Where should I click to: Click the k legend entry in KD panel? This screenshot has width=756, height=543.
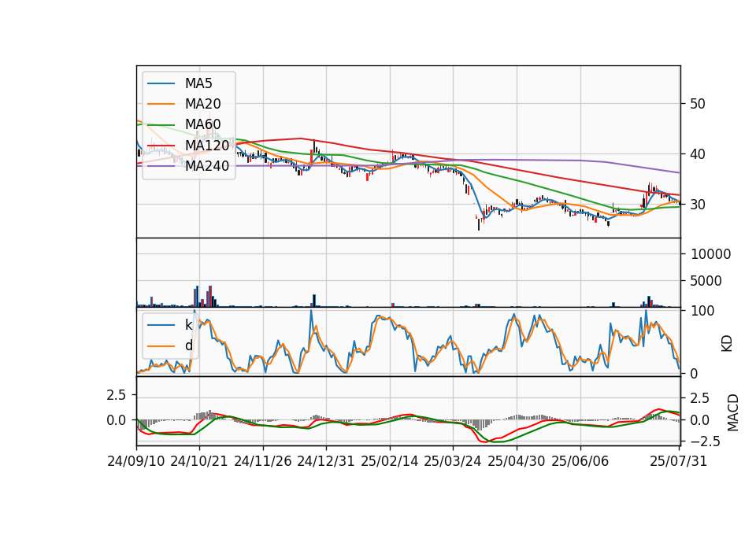point(188,325)
